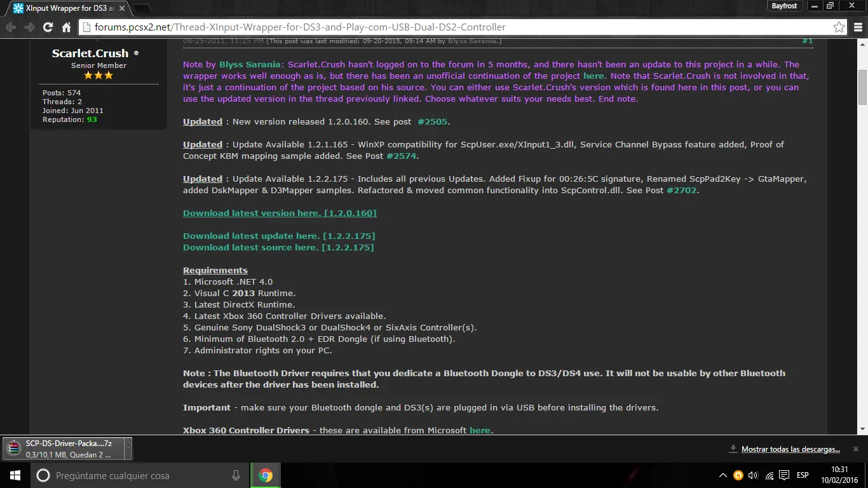Download latest update here [1.2.2.175]
The image size is (868, 488).
tap(279, 236)
